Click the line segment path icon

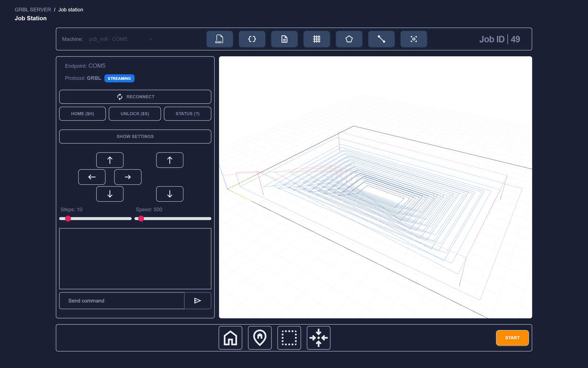[381, 39]
